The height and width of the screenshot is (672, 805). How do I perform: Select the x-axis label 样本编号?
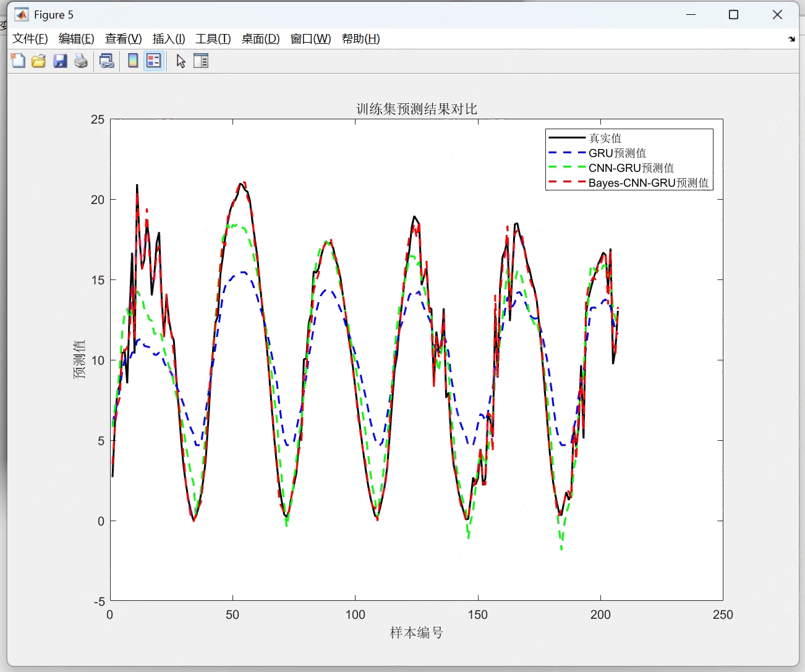(417, 632)
